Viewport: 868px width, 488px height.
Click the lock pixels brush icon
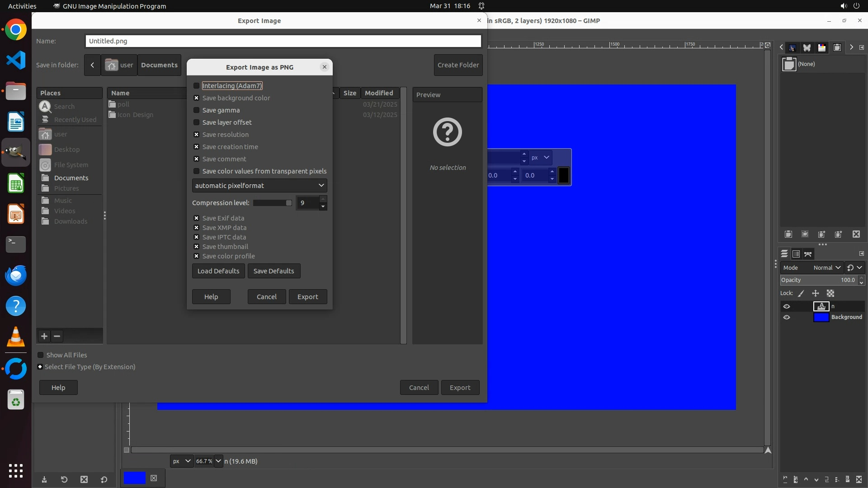tap(801, 293)
